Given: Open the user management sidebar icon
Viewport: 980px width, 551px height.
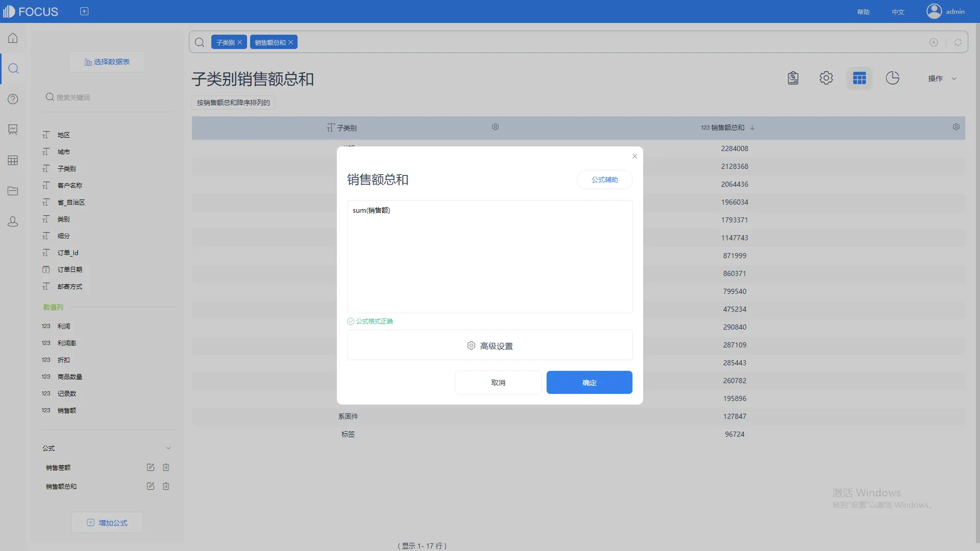Looking at the screenshot, I should (13, 221).
